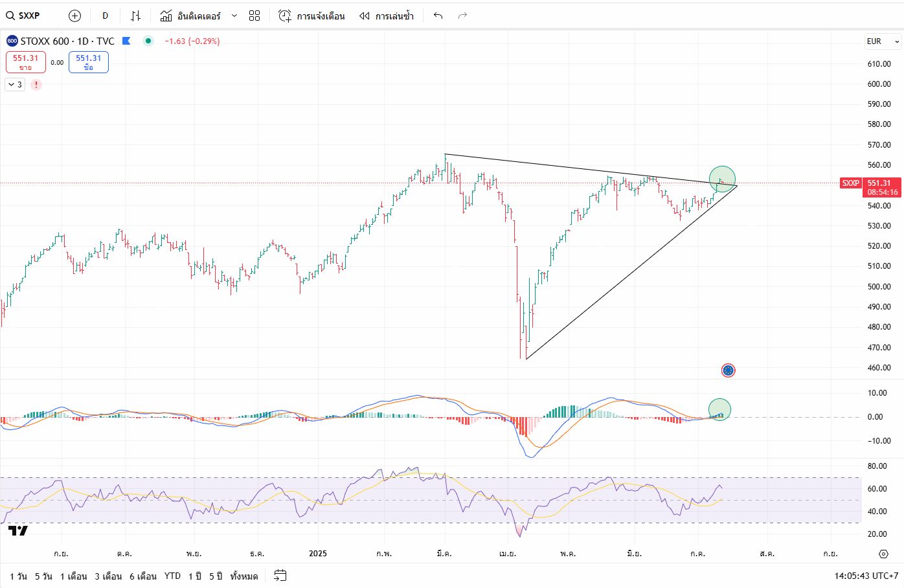904x588 pixels.
Task: Collapse the indicator legend labeled 3
Action: point(15,84)
